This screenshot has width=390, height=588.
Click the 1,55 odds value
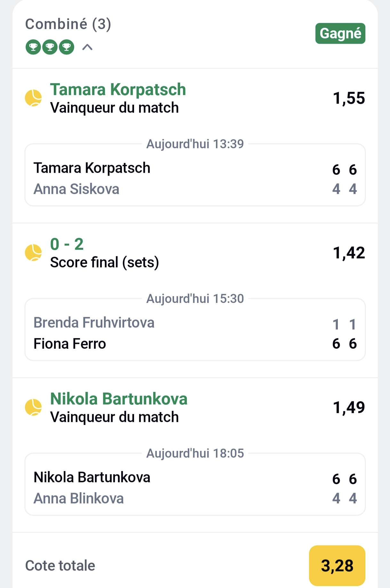[349, 98]
